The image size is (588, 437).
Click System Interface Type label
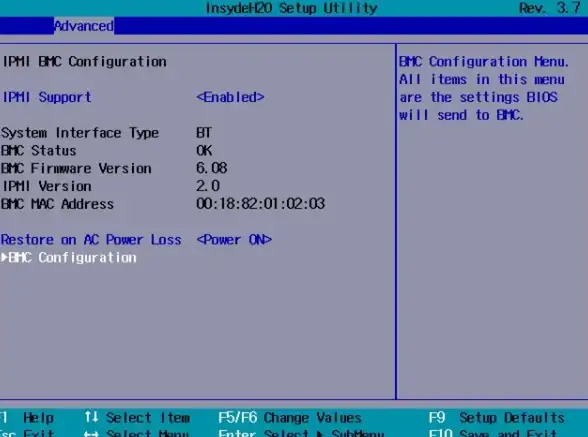point(80,133)
